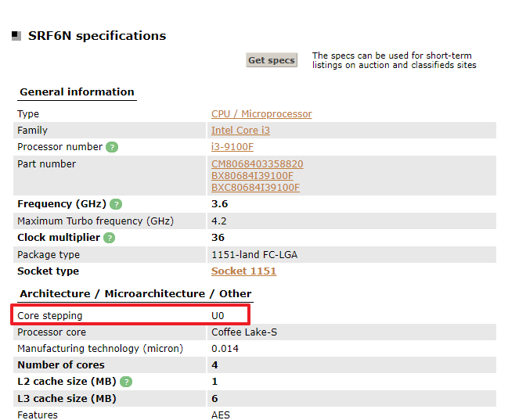The height and width of the screenshot is (420, 508).
Task: Select the L3 cache size (MB) label
Action: tap(67, 399)
